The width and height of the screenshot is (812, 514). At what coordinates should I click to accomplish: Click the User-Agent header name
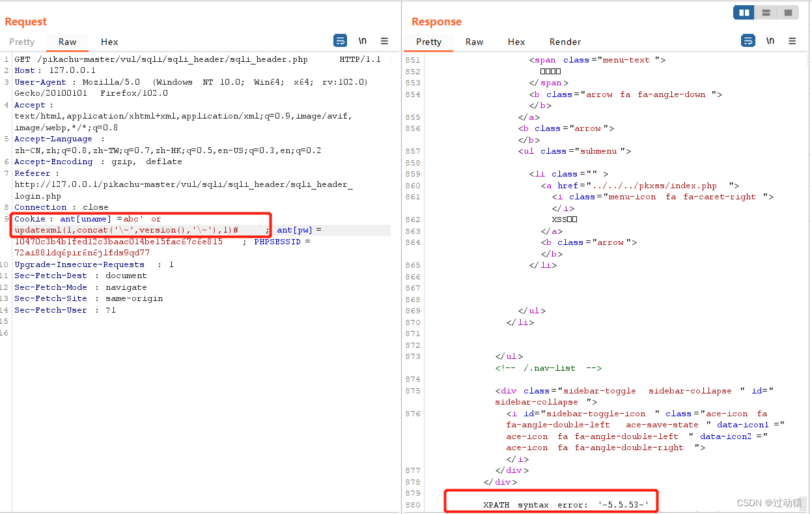[x=40, y=82]
